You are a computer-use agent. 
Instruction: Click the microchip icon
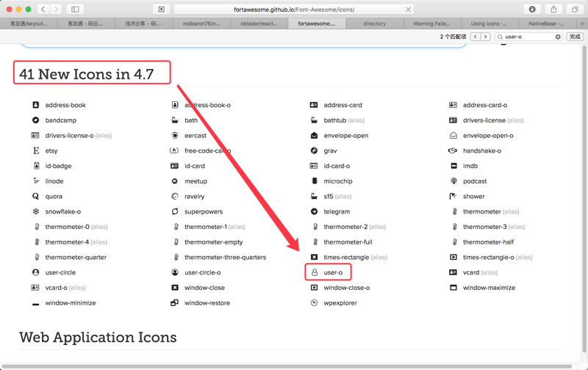314,181
